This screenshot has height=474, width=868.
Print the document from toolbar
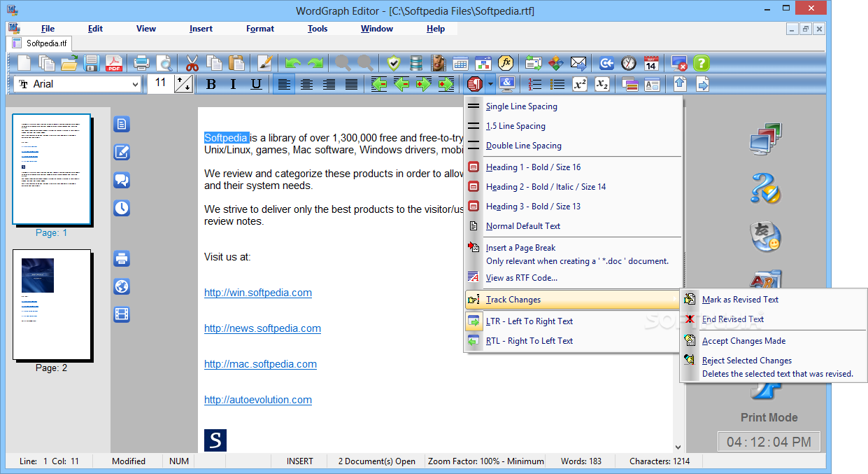[x=142, y=63]
